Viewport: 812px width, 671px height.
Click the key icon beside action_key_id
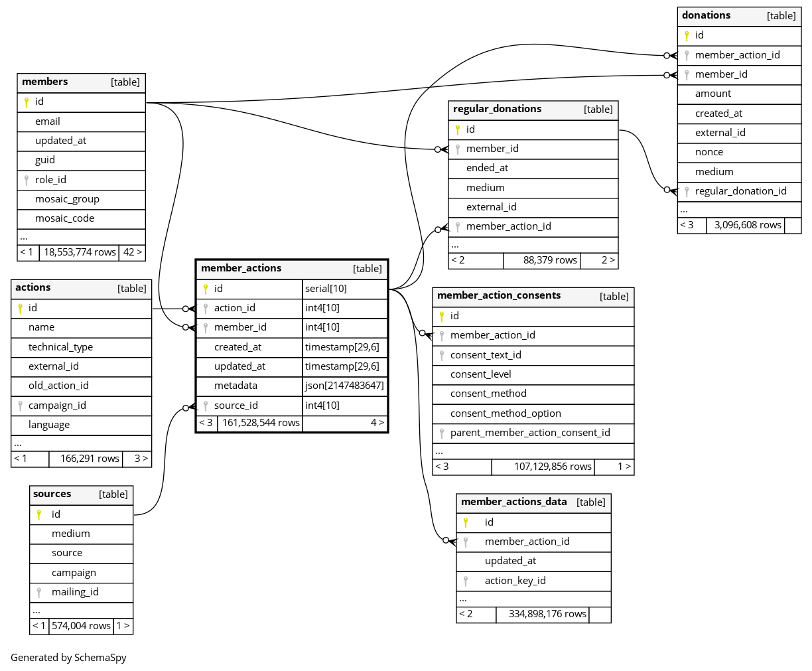tap(466, 581)
